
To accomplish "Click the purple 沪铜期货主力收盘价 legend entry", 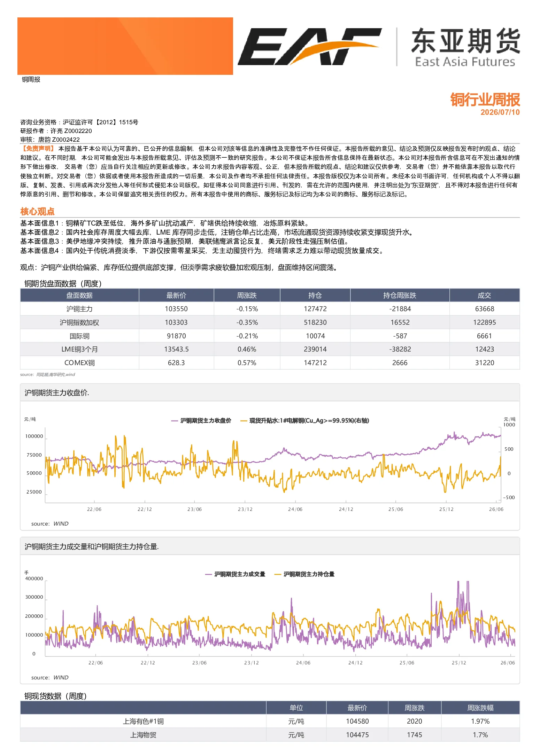I will (x=201, y=420).
